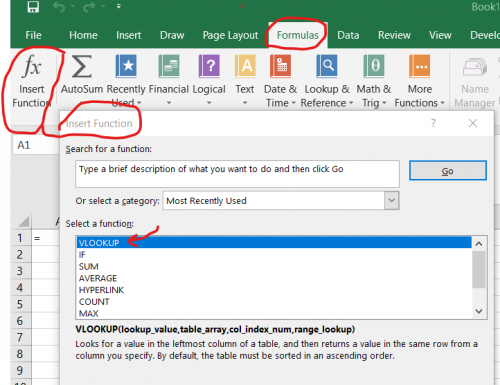Switch to the Formulas tab
500x385 pixels.
click(x=298, y=35)
